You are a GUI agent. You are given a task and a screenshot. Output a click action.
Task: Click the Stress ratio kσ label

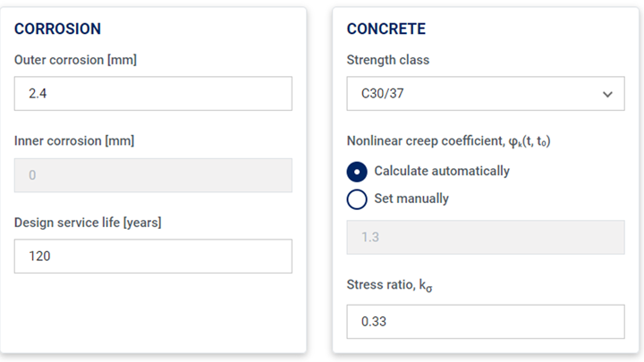pyautogui.click(x=389, y=285)
